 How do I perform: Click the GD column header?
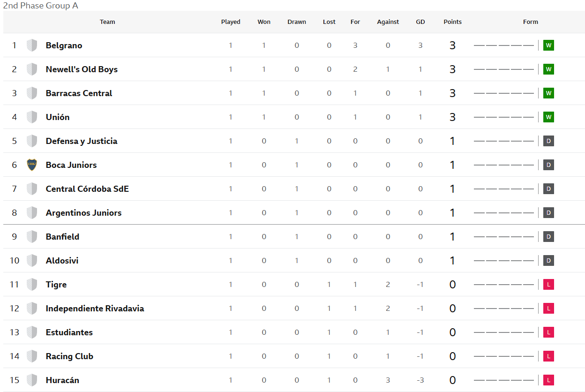click(420, 22)
